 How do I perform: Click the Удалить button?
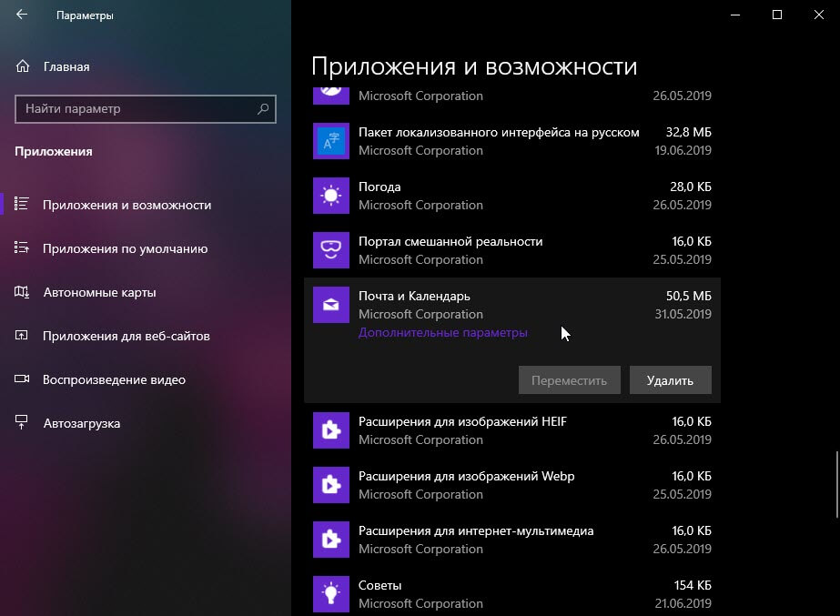[x=670, y=380]
